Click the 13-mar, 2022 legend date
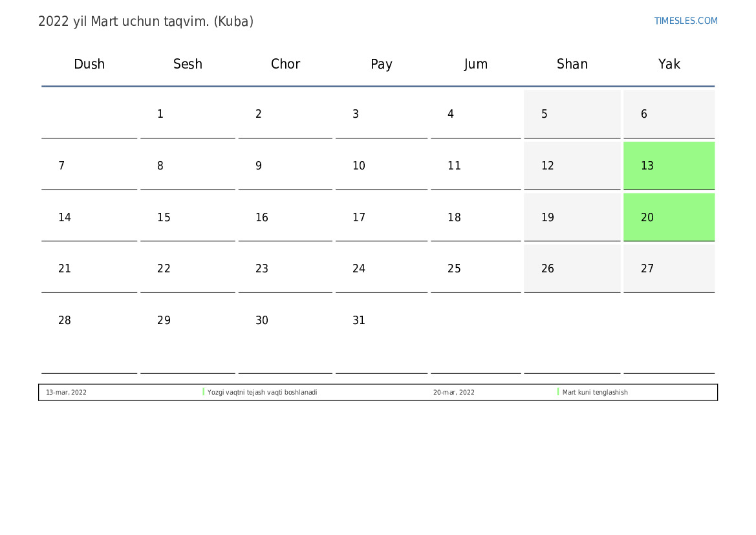The image size is (756, 535). click(66, 392)
